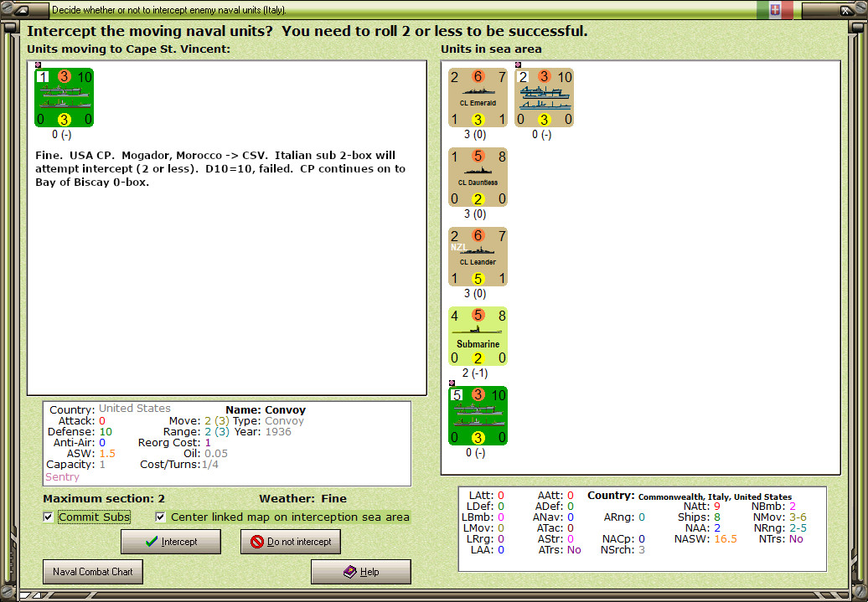Select the convoy counter moving to Cape St. Vincent
The image size is (868, 602).
[x=64, y=97]
